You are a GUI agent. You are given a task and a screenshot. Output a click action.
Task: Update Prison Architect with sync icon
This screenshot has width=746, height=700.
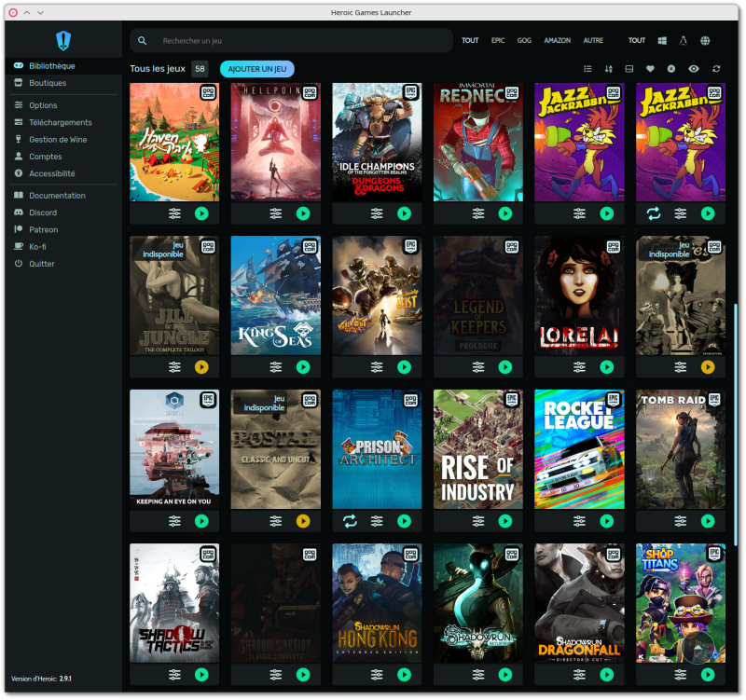point(351,521)
